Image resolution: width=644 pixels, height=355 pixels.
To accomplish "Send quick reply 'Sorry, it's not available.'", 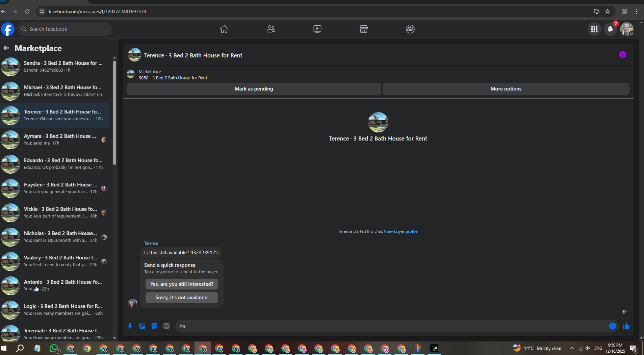I will click(182, 298).
